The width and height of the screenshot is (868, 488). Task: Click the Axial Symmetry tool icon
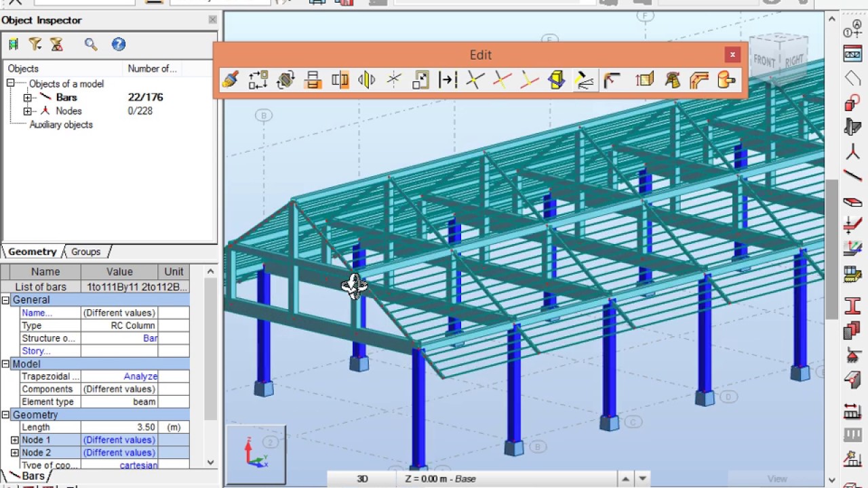[x=394, y=80]
